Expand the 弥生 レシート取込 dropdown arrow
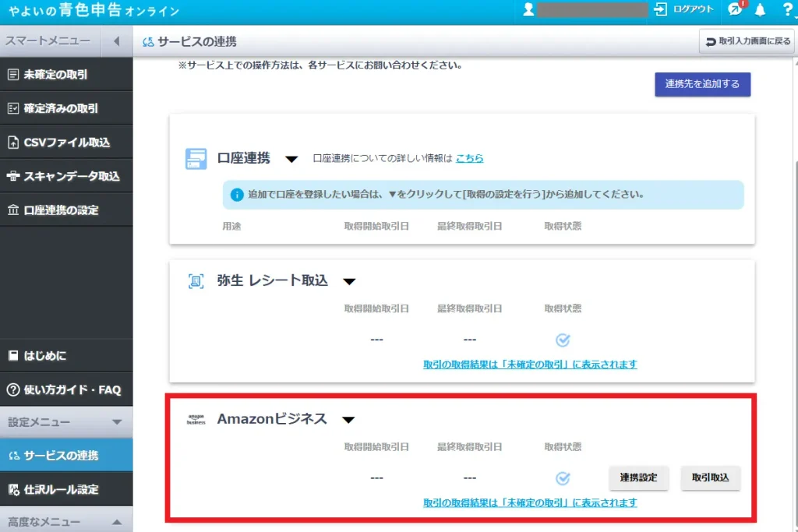 [x=349, y=281]
